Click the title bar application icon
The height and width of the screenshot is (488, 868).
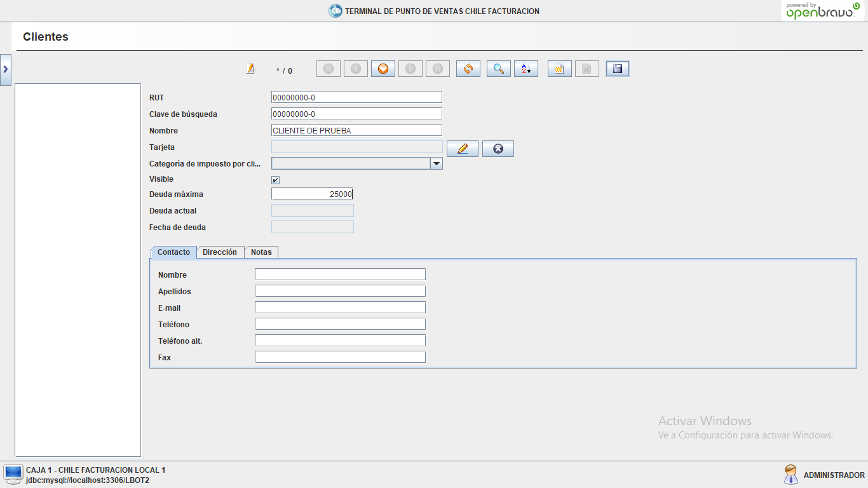coord(335,11)
